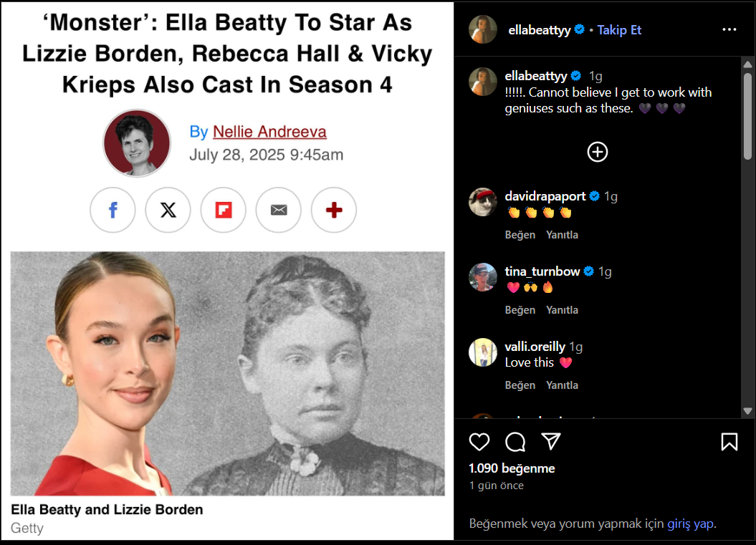The width and height of the screenshot is (756, 545).
Task: Follow ellabeattyy via Takip Et
Action: coord(619,30)
